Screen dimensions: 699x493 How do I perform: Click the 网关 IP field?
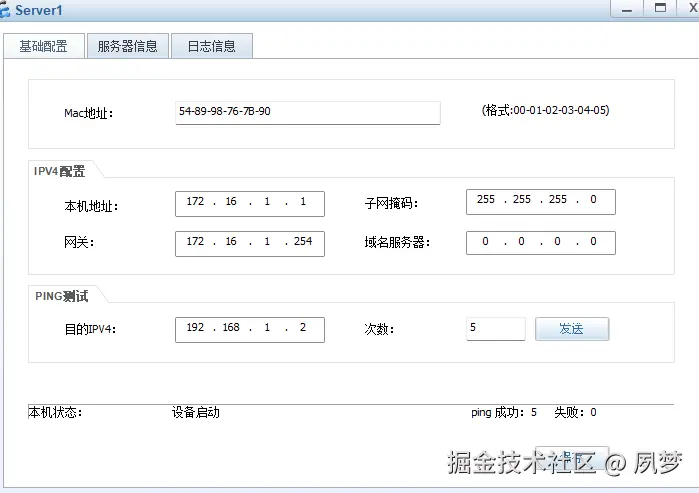click(x=250, y=243)
